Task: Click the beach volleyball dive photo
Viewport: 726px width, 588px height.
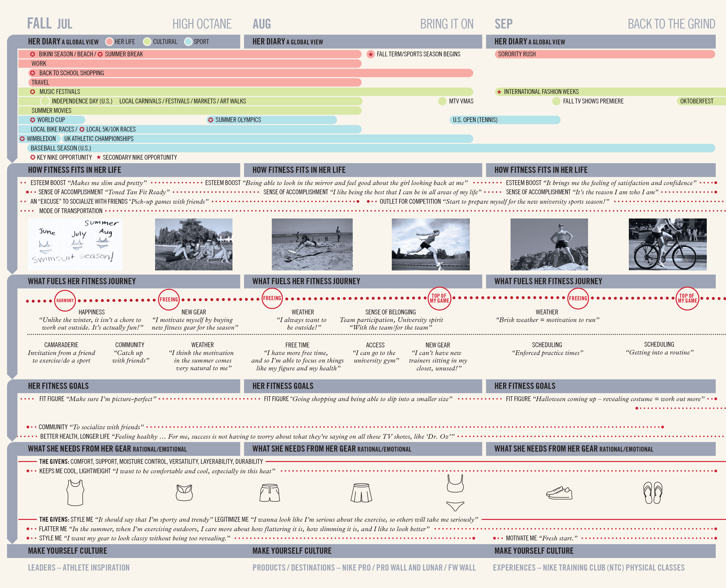Action: point(312,244)
